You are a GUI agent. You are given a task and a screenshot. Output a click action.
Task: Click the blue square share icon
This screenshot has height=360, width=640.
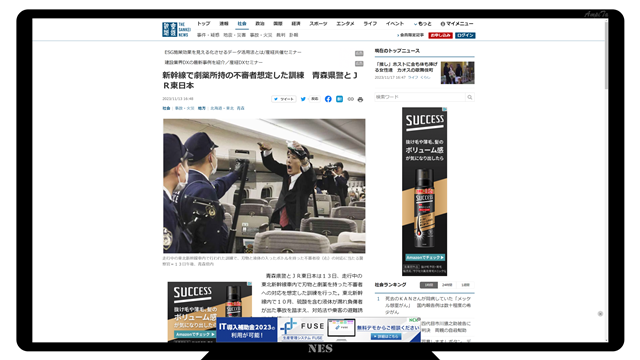pos(339,99)
